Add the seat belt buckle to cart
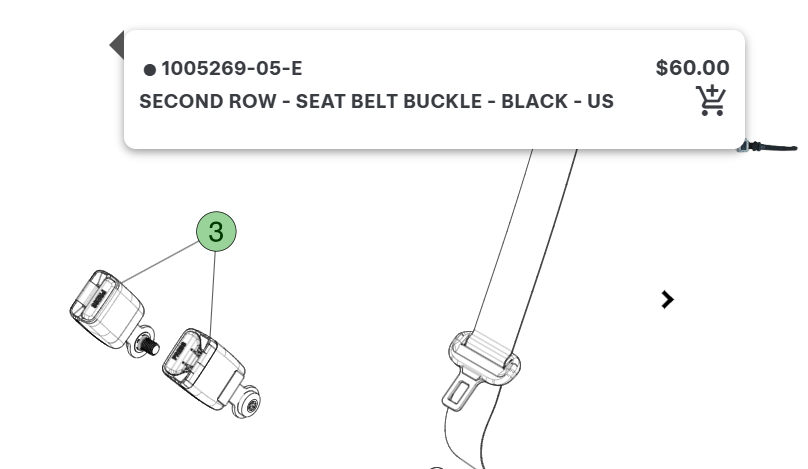Screen dimensions: 808x469 [711, 101]
